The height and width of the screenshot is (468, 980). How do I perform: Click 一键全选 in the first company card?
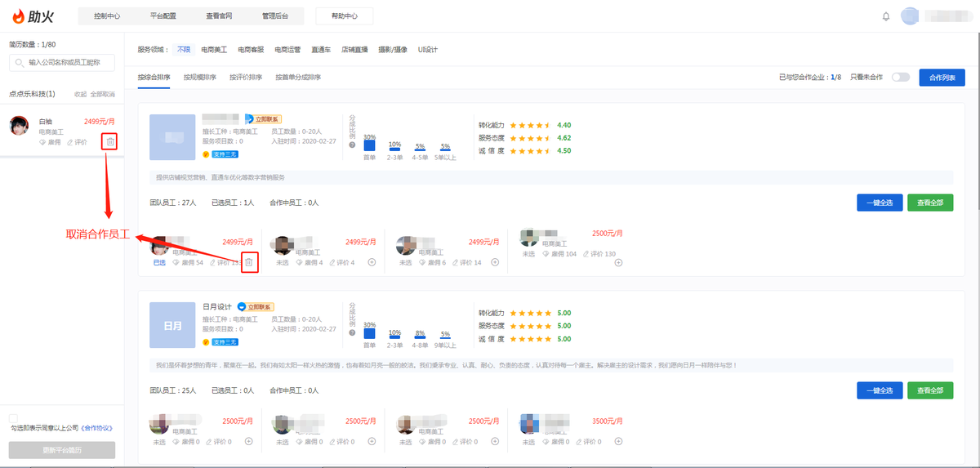tap(880, 203)
